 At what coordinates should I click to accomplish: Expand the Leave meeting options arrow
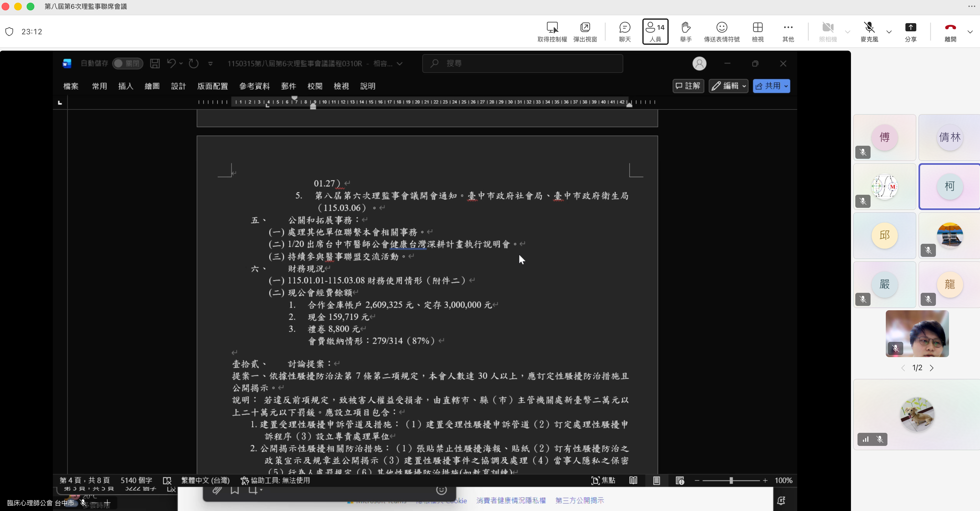970,32
